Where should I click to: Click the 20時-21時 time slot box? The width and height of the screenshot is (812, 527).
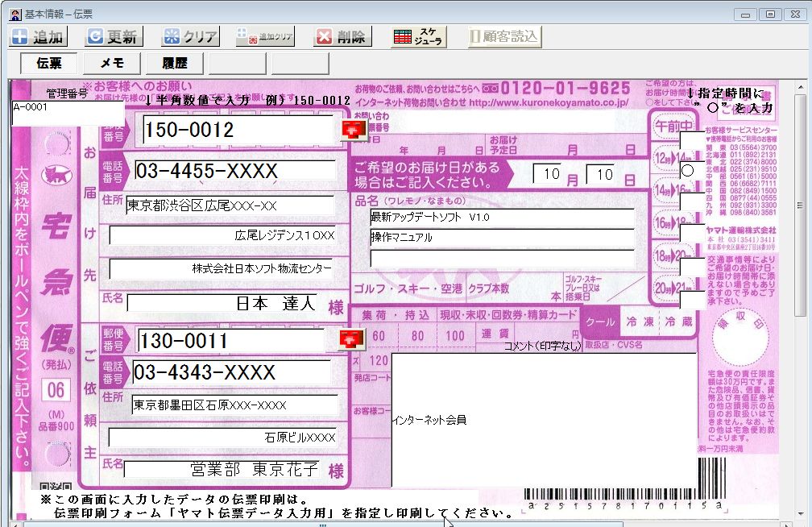(x=692, y=301)
